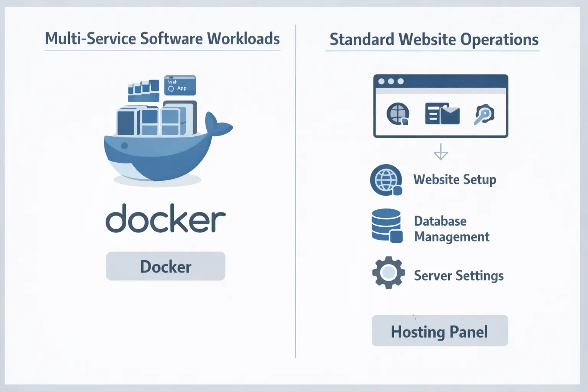Image resolution: width=588 pixels, height=392 pixels.
Task: Select the domain globe icon in the browser window
Action: [398, 114]
